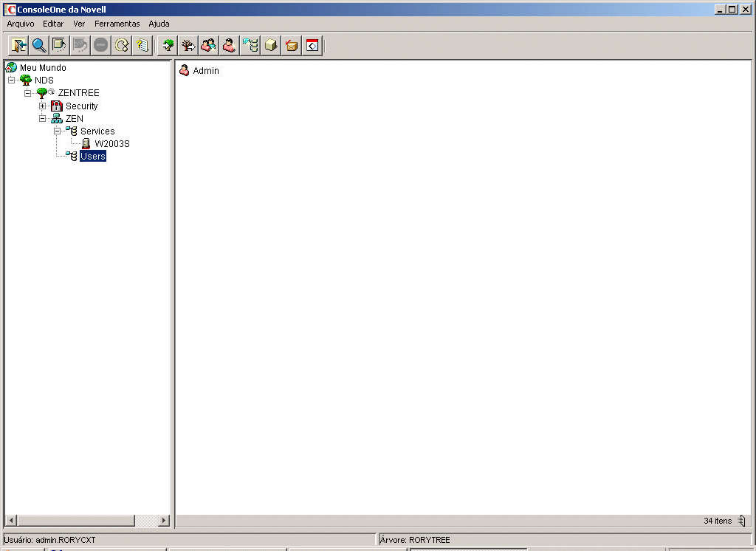Collapse the ZEN organization node
This screenshot has height=551, width=756.
[x=42, y=118]
